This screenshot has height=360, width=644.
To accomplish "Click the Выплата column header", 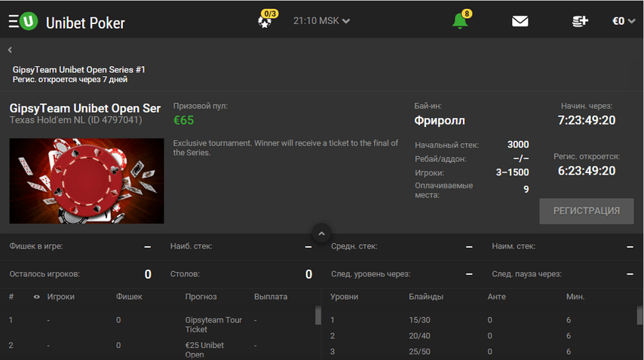I will [271, 297].
